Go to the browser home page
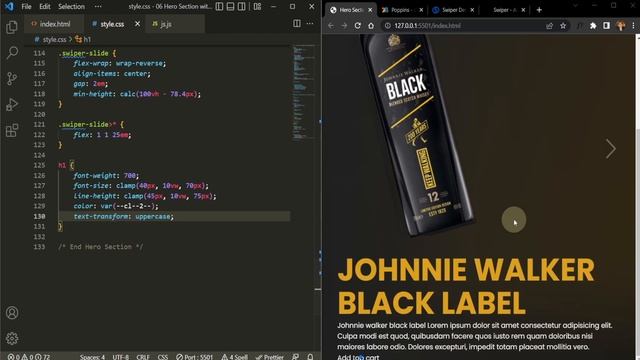 pyautogui.click(x=371, y=26)
